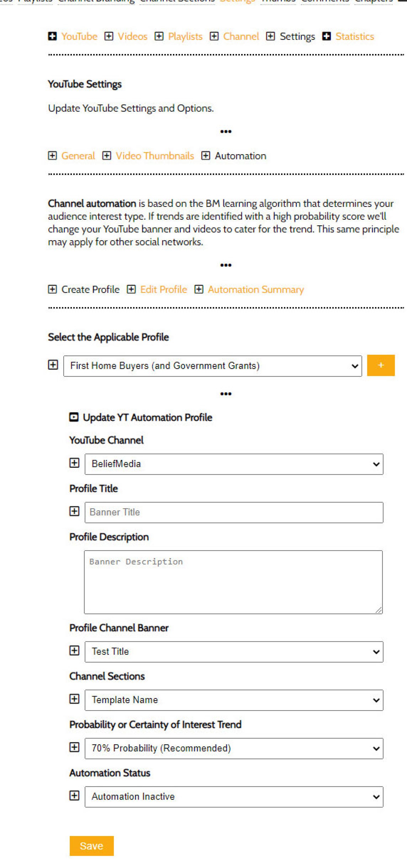Focus the Banner Description text area
The image size is (407, 868).
(233, 582)
